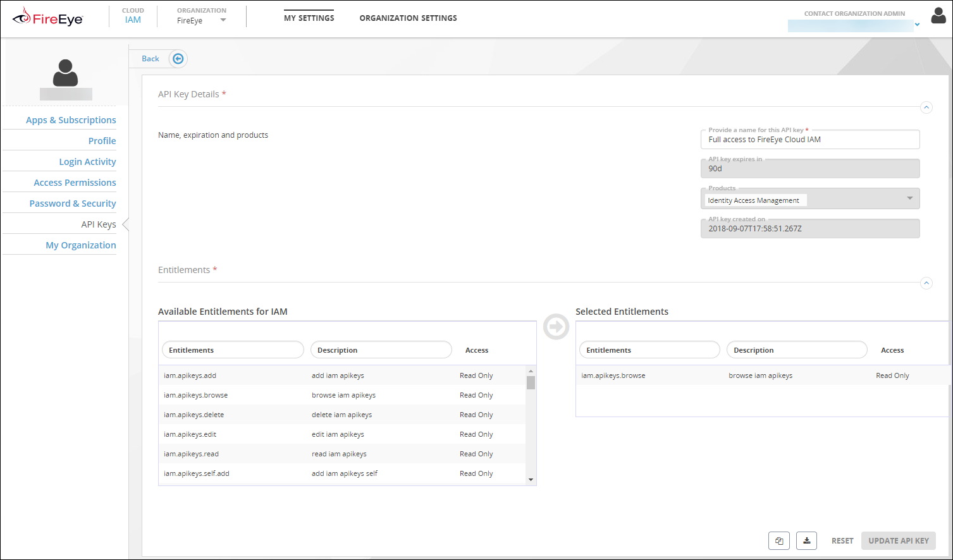Select iam.apikeys.read entitlement row
The width and height of the screenshot is (953, 560).
click(342, 454)
